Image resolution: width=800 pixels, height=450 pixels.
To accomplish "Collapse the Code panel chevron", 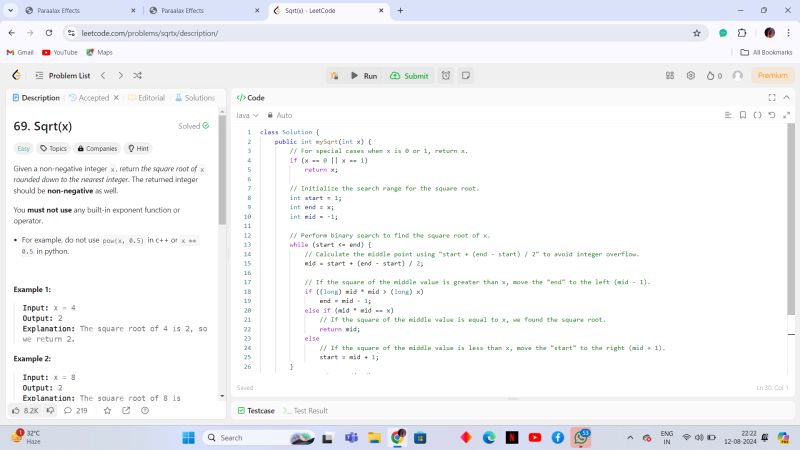I will pos(787,97).
